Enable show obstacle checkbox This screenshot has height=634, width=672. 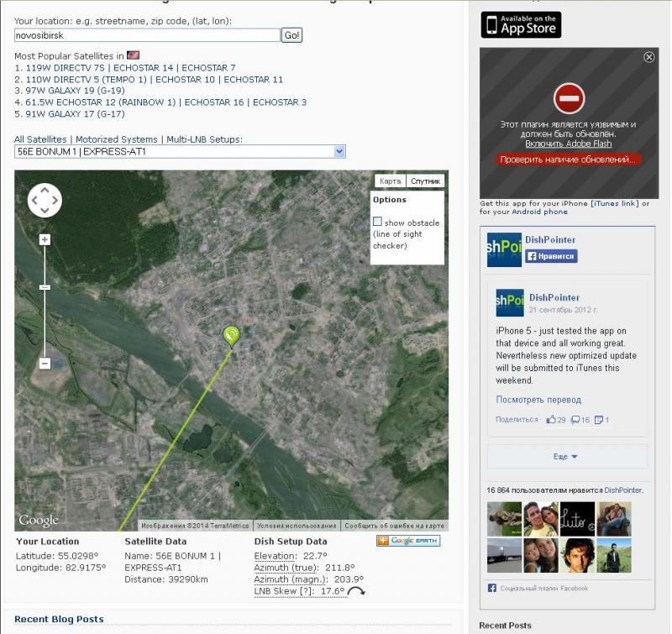(x=377, y=222)
